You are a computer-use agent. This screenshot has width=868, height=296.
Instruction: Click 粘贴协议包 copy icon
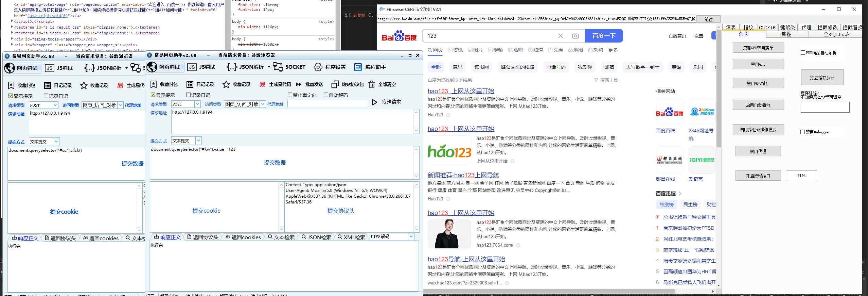pos(335,84)
